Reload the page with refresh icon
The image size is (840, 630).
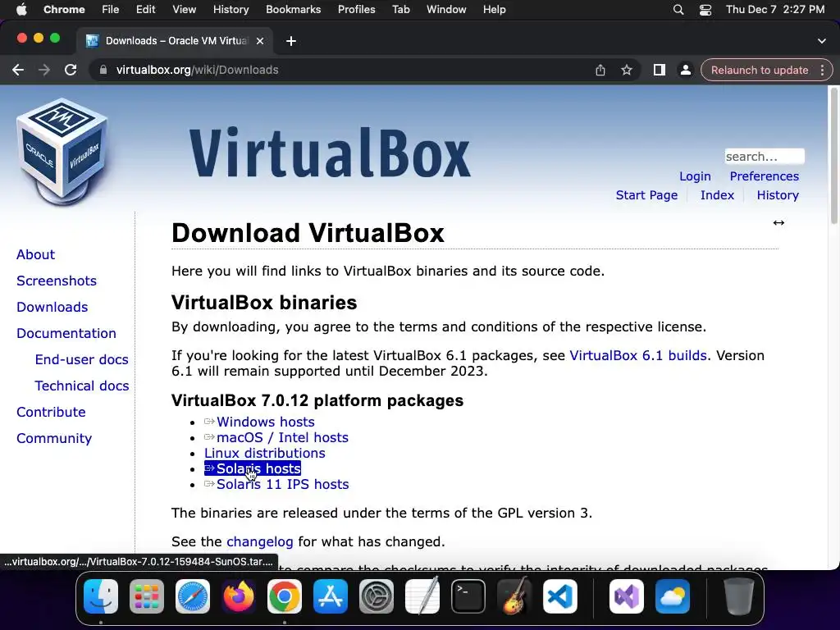[71, 71]
